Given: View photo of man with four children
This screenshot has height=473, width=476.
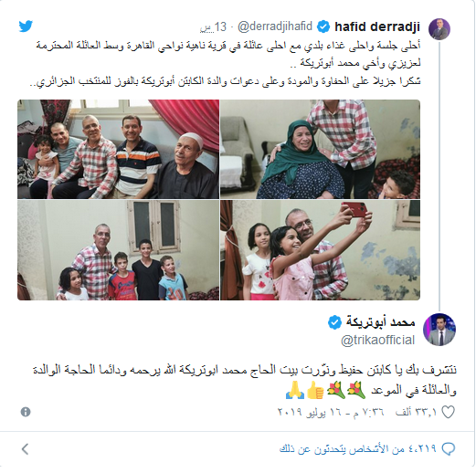Looking at the screenshot, I should coord(118,250).
